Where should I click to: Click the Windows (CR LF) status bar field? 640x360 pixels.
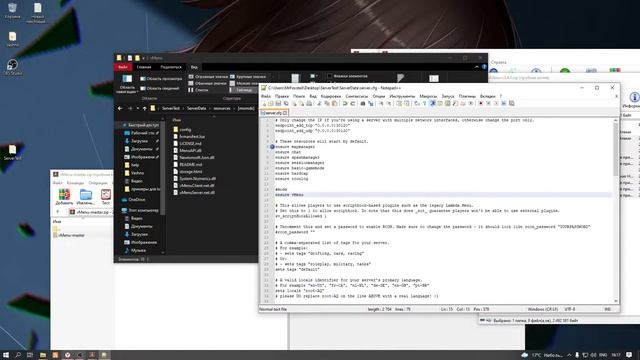click(543, 309)
